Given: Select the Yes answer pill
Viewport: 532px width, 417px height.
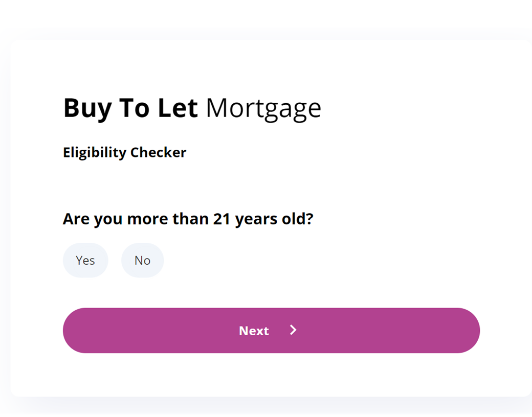Looking at the screenshot, I should (x=85, y=261).
